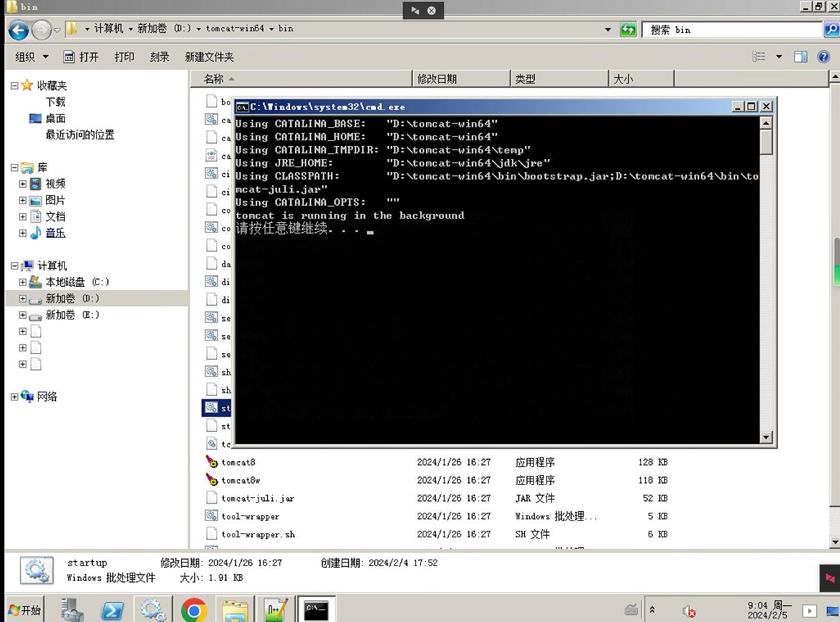Expand the 网络 network node
840x622 pixels.
coord(14,396)
